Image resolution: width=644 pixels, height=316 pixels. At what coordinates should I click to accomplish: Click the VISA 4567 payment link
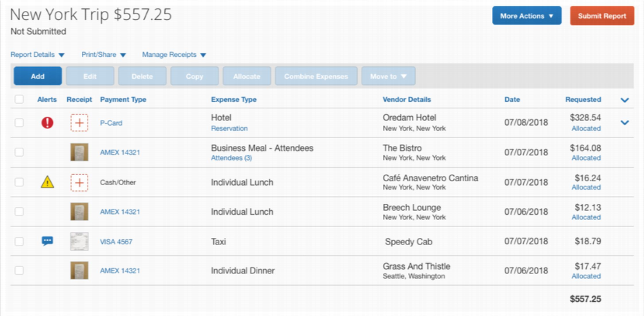116,242
